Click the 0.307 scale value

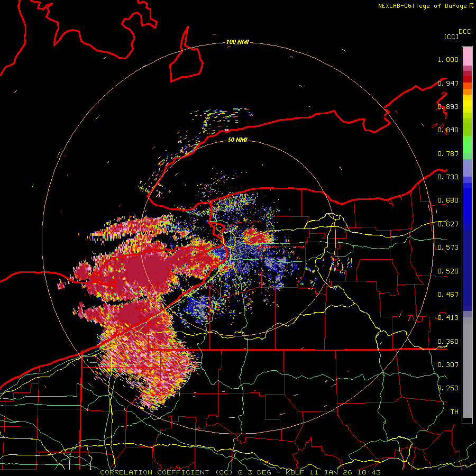[x=448, y=365]
